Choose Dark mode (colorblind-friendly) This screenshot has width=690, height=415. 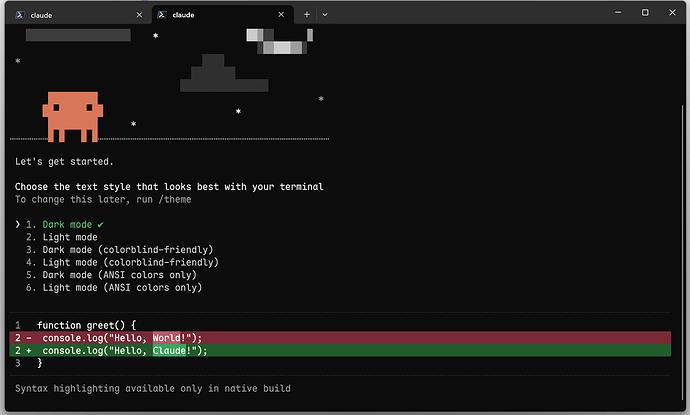(119, 250)
